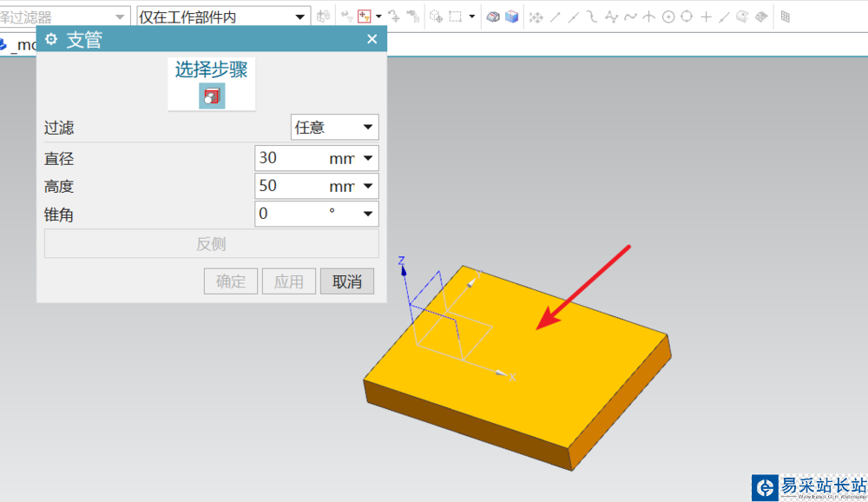The image size is (868, 502).
Task: Click the gear icon in 支管 dialog title
Action: [50, 39]
